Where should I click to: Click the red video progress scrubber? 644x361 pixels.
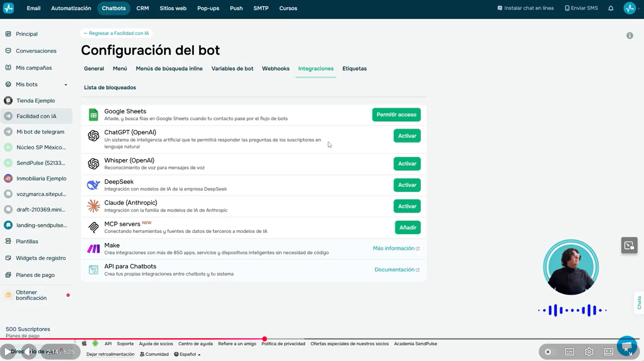tap(265, 339)
